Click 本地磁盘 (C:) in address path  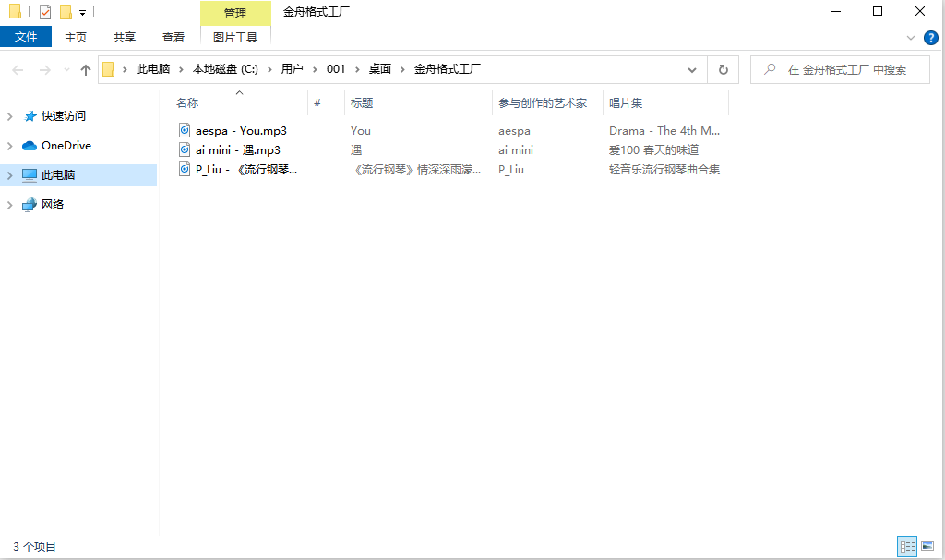[x=225, y=69]
